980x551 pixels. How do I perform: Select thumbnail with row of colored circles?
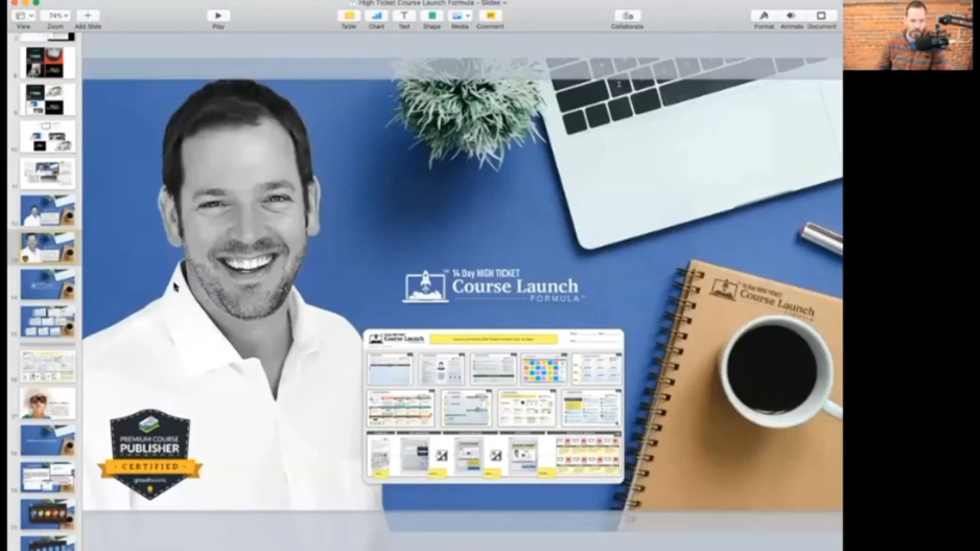[47, 514]
